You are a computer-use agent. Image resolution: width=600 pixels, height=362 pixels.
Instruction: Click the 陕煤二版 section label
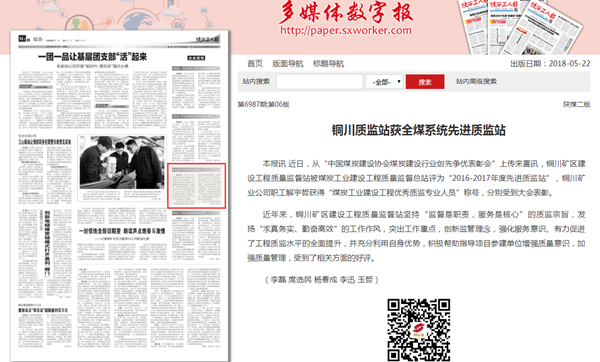[576, 104]
